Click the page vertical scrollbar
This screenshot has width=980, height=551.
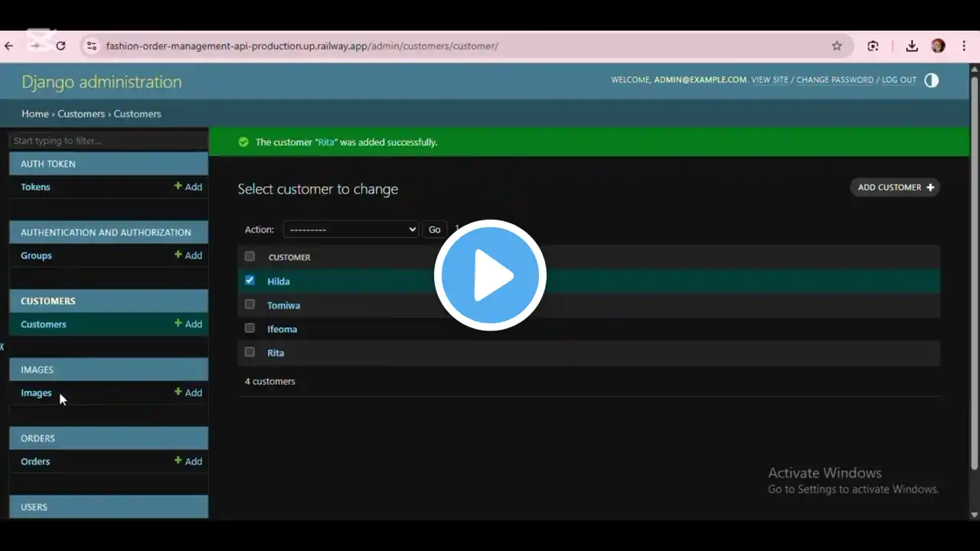[x=974, y=272]
